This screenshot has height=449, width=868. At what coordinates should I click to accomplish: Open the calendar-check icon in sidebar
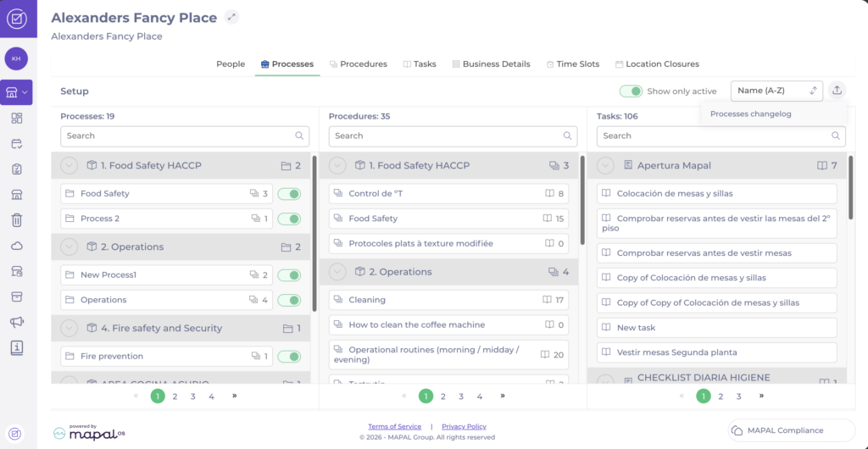[x=17, y=144]
